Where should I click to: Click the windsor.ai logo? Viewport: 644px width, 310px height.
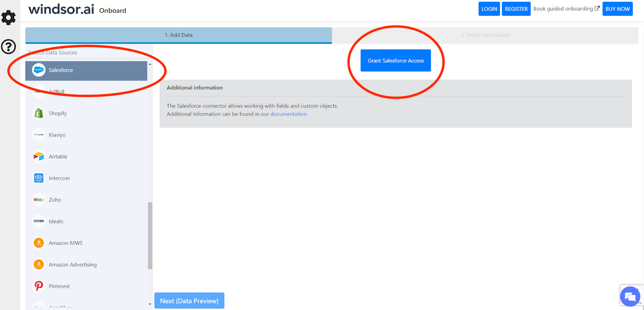61,9
